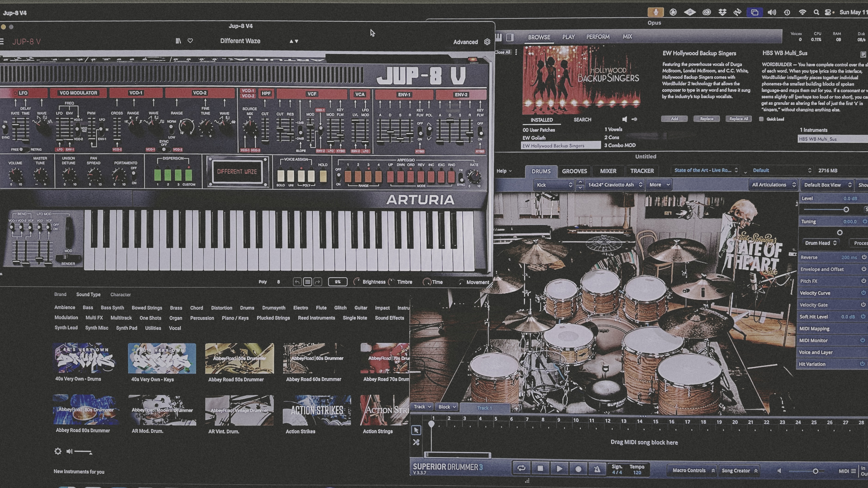Open the instrument notes icon beside HBS WB Multi_Sus
Viewport: 868px width, 488px height.
863,54
